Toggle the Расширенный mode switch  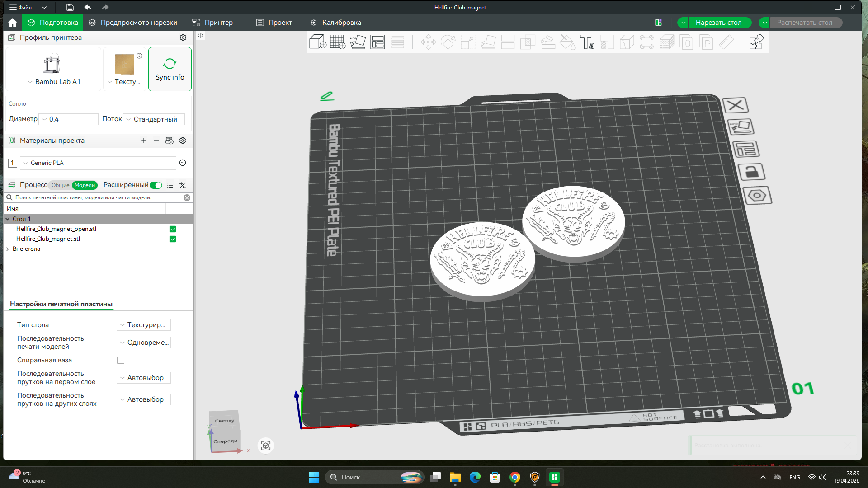click(156, 185)
